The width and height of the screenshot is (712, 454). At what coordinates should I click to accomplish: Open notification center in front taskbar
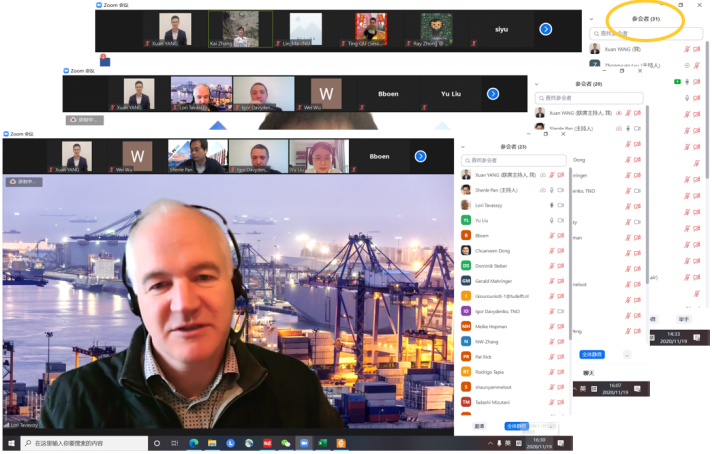[x=561, y=443]
